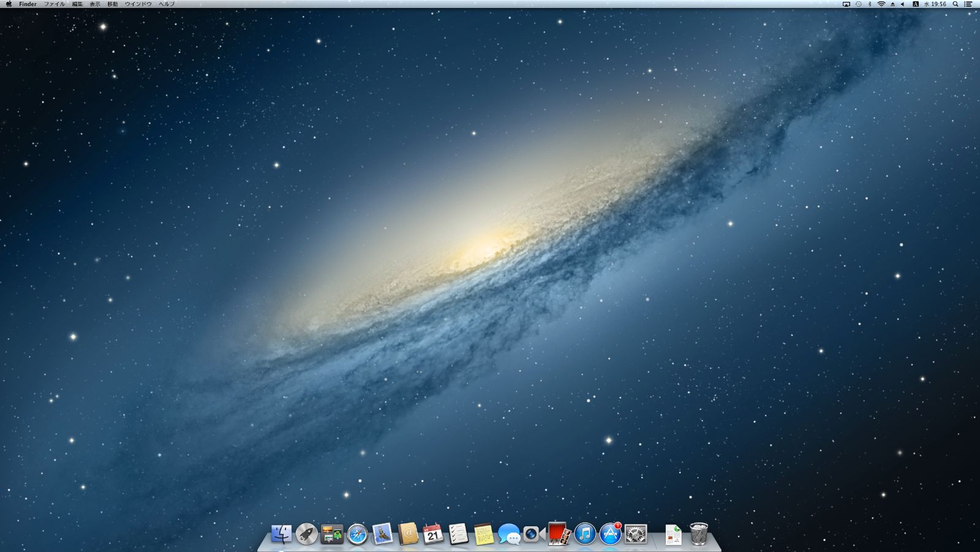The image size is (980, 552).
Task: Open the 移動 menu
Action: tap(113, 4)
